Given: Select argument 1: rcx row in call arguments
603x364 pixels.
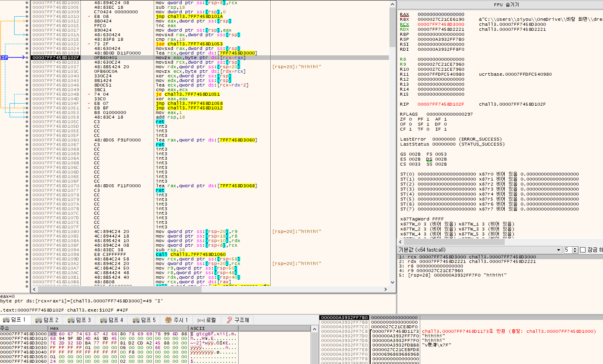Looking at the screenshot, I should (500, 257).
